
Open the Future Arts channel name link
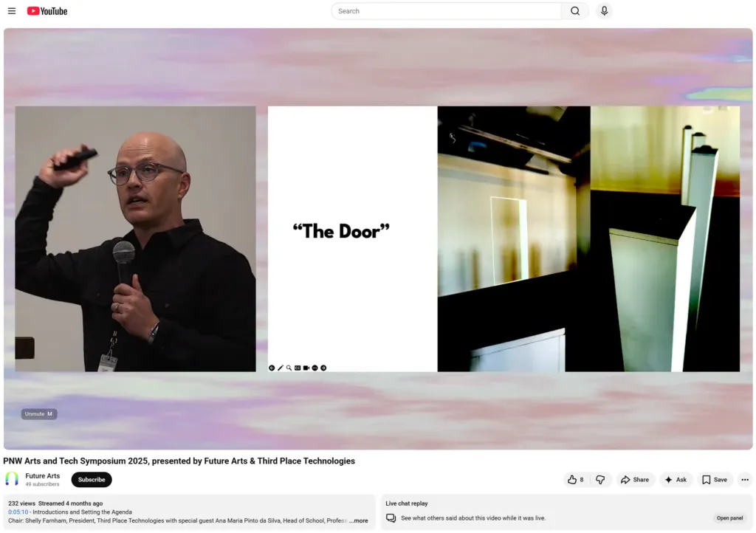tap(43, 476)
